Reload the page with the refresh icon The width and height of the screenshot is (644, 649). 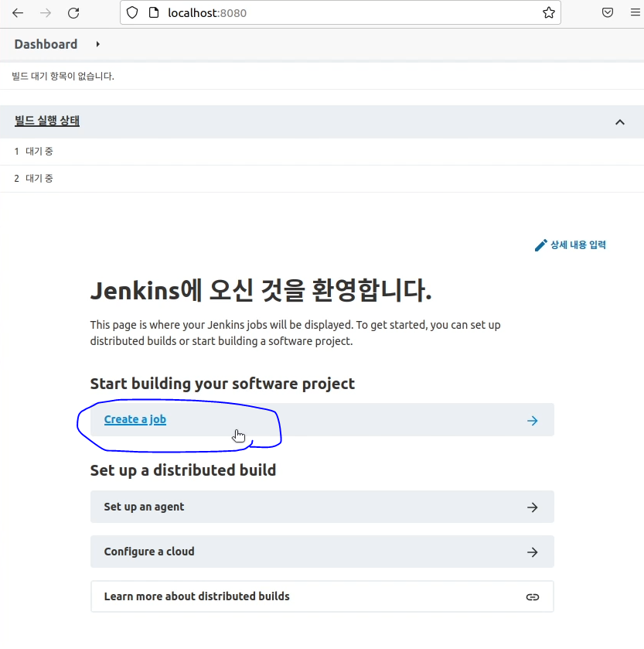click(73, 13)
